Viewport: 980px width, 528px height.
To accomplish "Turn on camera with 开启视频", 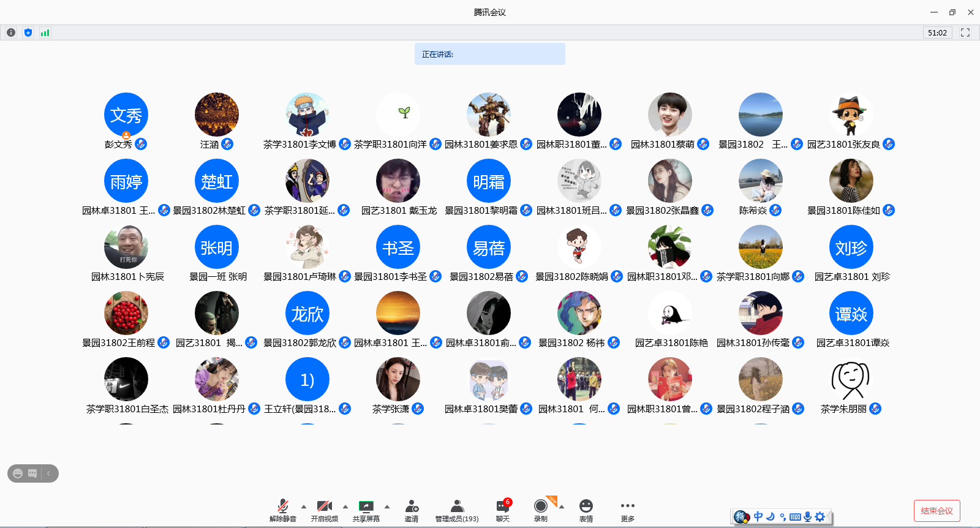I will click(324, 510).
